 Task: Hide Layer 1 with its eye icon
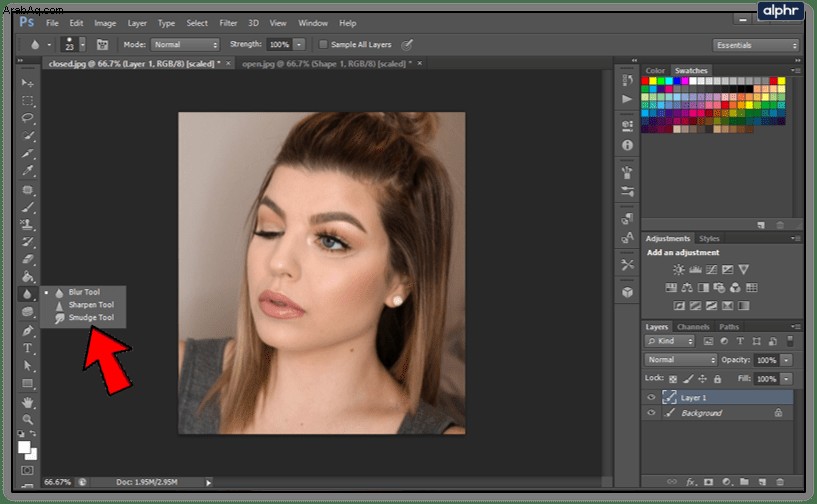[651, 398]
